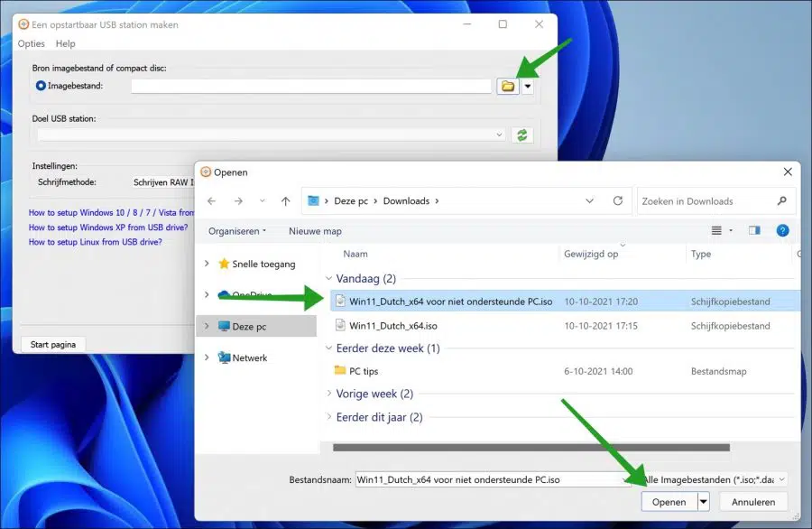The height and width of the screenshot is (529, 812).
Task: Select the Win11_Dutch_x64.iso file
Action: [x=393, y=326]
